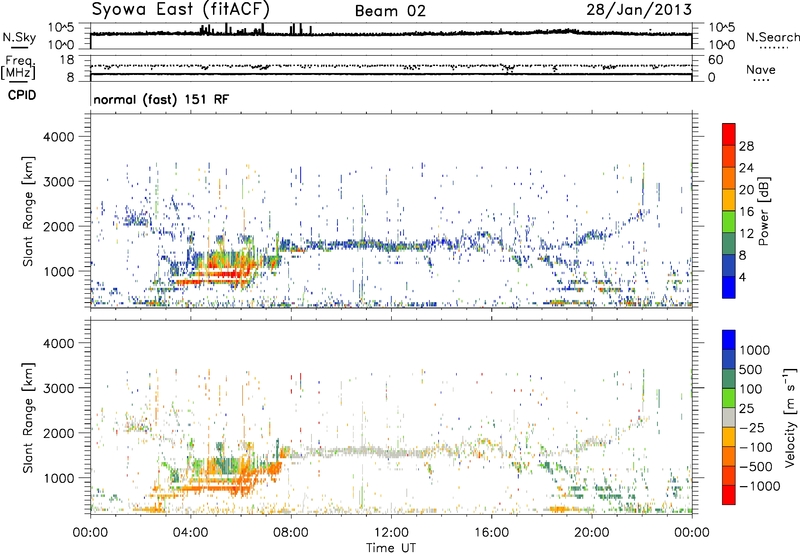Click the 'CPID' label

[22, 95]
